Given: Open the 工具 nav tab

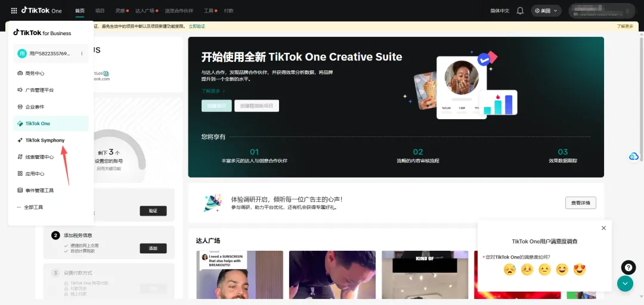Looking at the screenshot, I should [x=209, y=11].
